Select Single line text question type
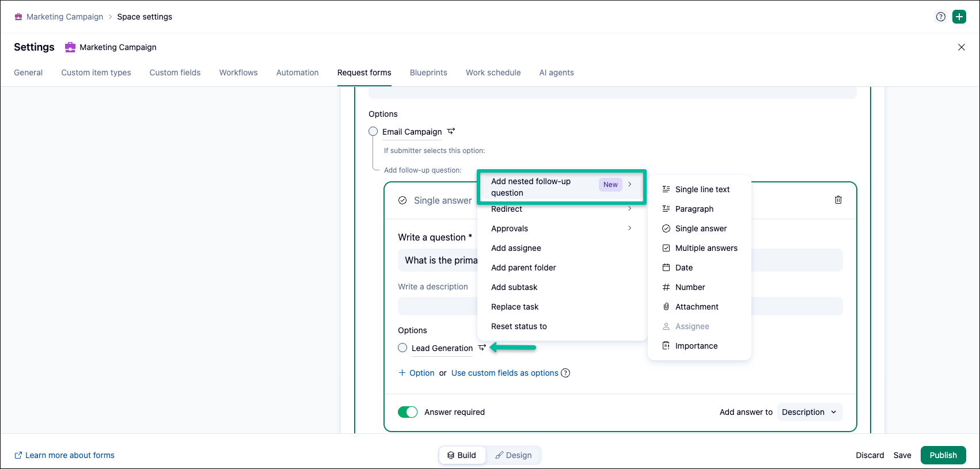 click(700, 189)
